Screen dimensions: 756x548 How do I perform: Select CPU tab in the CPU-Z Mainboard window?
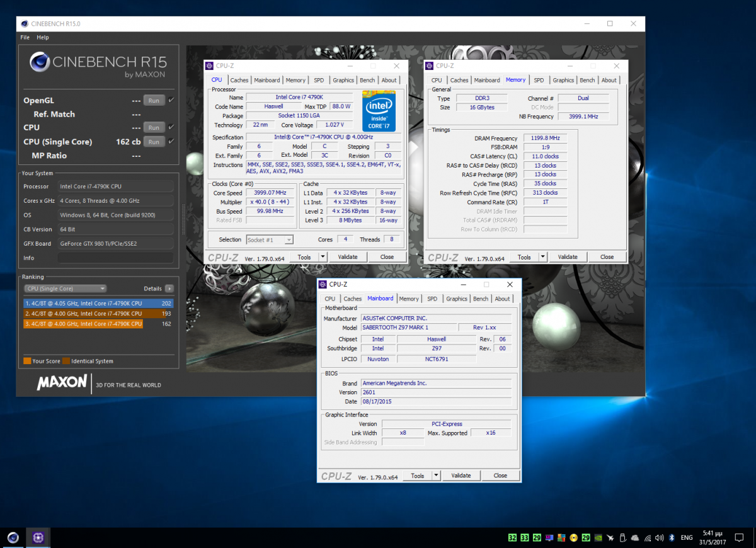[x=329, y=299]
